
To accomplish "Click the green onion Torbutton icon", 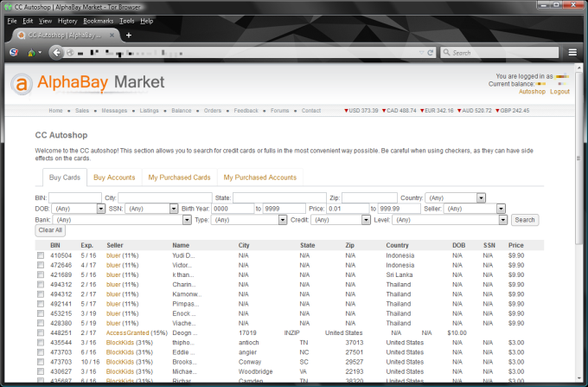I will [31, 53].
